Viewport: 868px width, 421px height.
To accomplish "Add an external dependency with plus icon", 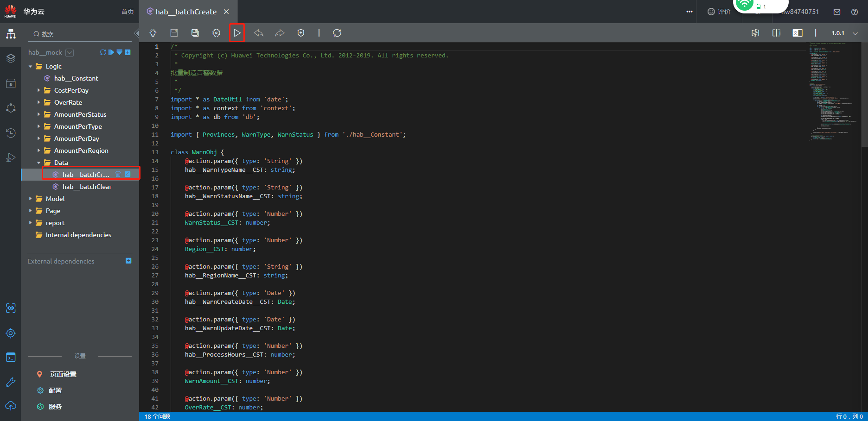I will (x=128, y=261).
